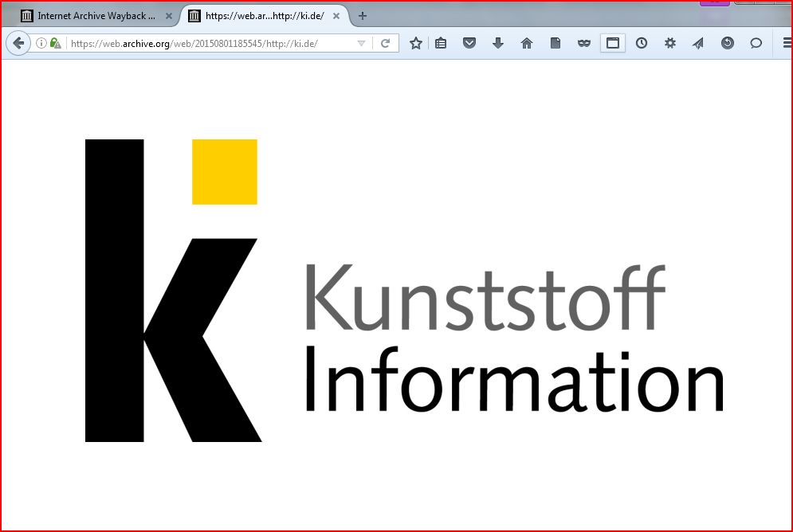Open history via the clock icon
The height and width of the screenshot is (532, 793).
(642, 44)
